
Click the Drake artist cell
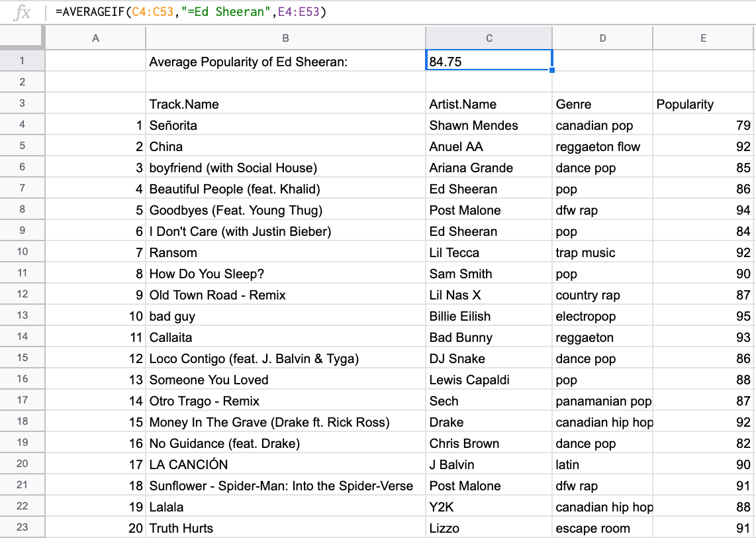point(489,421)
